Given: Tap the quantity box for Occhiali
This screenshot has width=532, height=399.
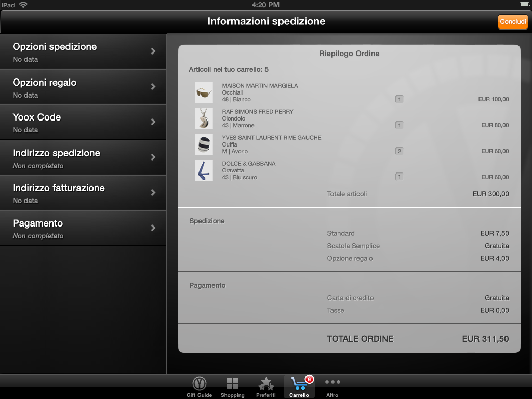Looking at the screenshot, I should coord(400,99).
